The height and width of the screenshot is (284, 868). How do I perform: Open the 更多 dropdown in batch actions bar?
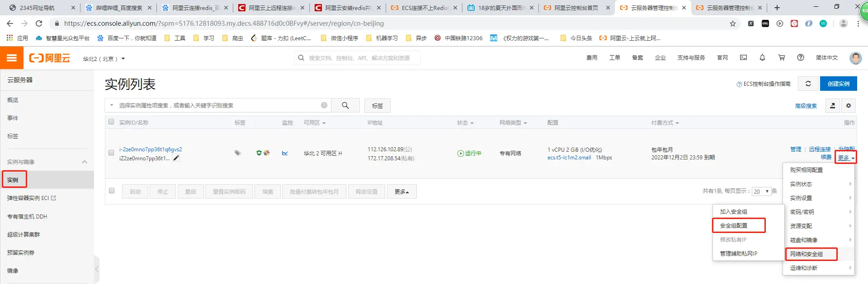pyautogui.click(x=401, y=191)
